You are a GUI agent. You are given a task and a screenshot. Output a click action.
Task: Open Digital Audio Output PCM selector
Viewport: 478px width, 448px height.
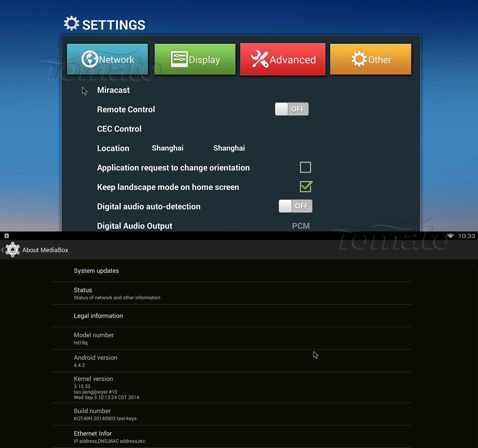pos(301,226)
